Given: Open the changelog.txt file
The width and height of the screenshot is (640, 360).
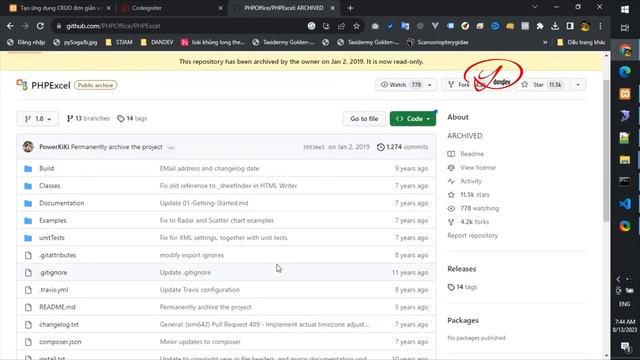Looking at the screenshot, I should 59,324.
